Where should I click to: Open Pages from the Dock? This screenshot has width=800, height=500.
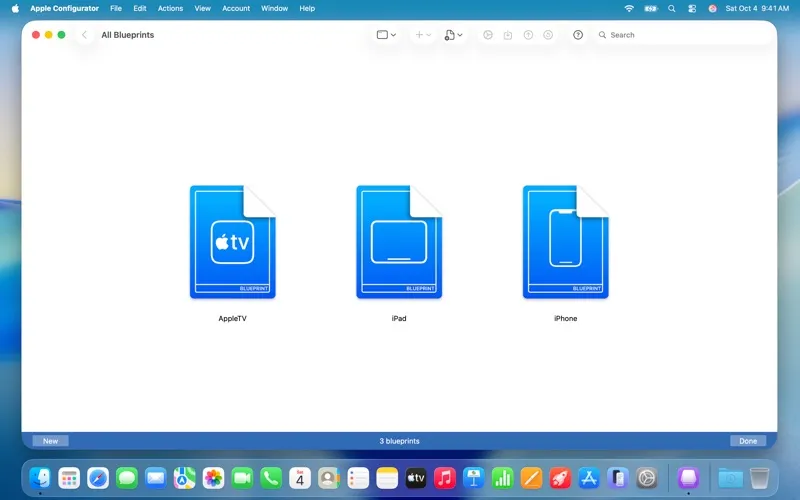click(531, 478)
